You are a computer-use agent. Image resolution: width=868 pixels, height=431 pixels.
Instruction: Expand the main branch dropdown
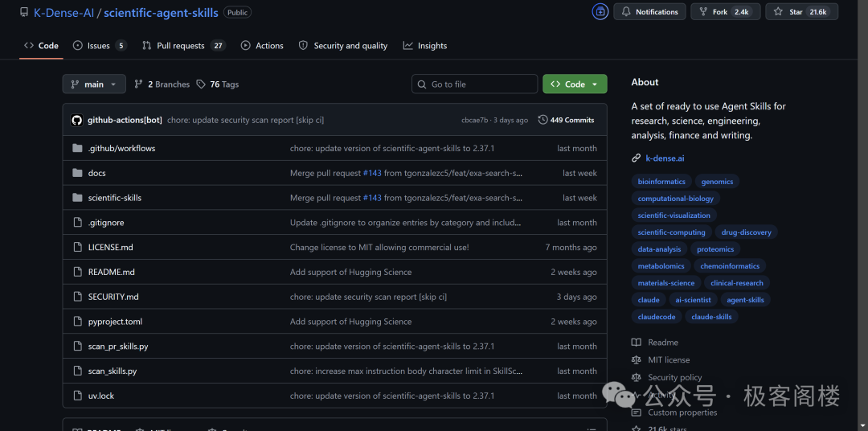point(94,84)
